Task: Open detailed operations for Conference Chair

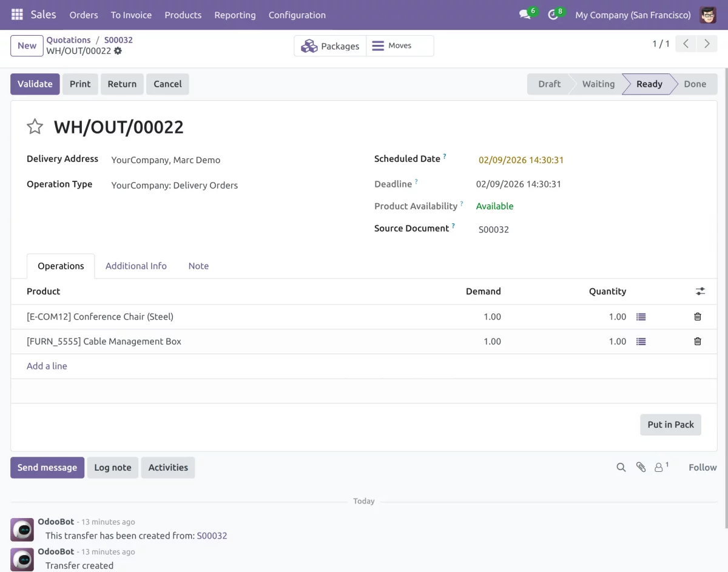Action: pyautogui.click(x=641, y=317)
